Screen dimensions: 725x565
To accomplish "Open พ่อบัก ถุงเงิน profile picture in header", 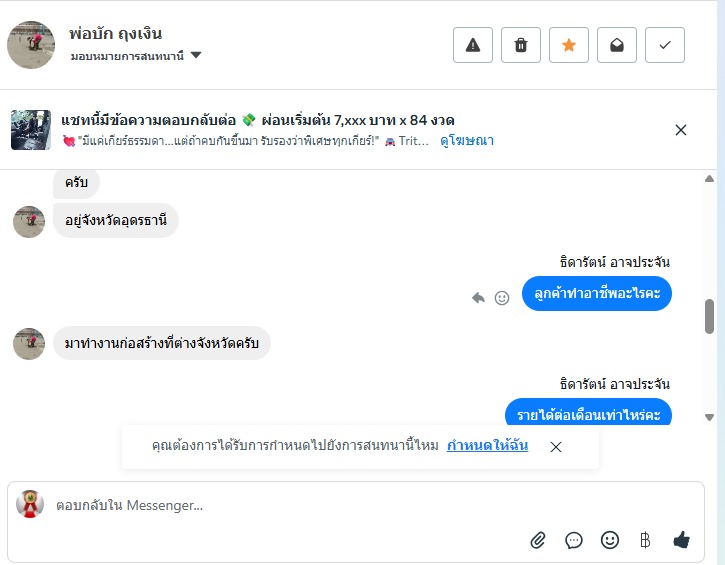I will click(x=31, y=45).
